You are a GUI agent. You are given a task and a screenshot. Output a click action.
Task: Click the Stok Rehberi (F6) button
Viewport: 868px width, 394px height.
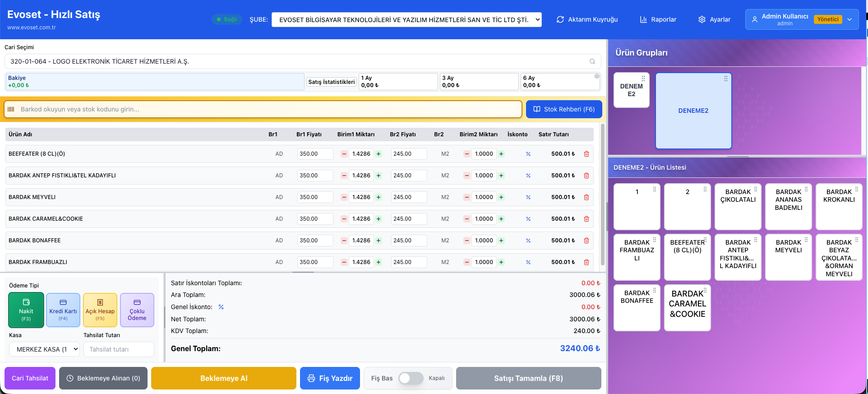(x=564, y=109)
